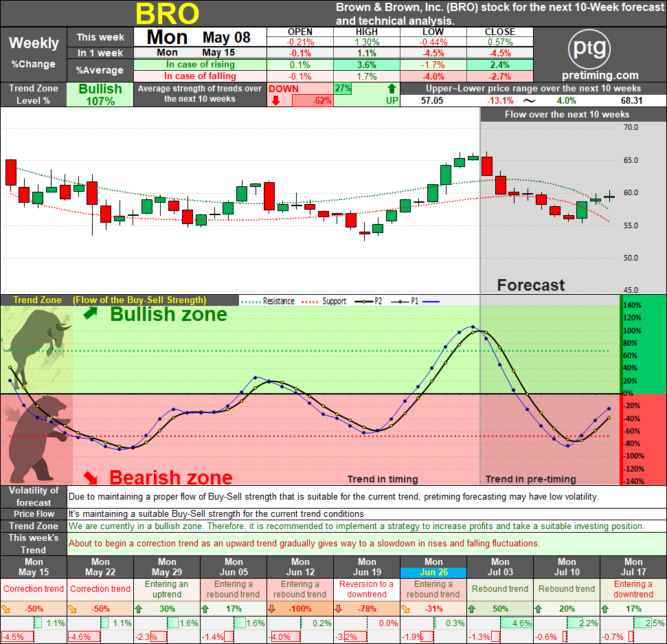Viewport: 667px width, 644px height.
Task: Click 'Entering an uptrend' cell
Action: [x=167, y=589]
